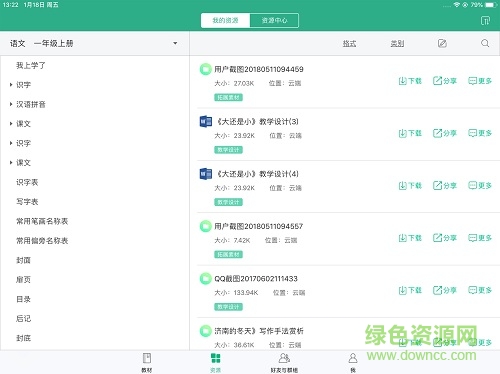
Task: Share 《大还是小》教学设计(3)
Action: pyautogui.click(x=445, y=133)
